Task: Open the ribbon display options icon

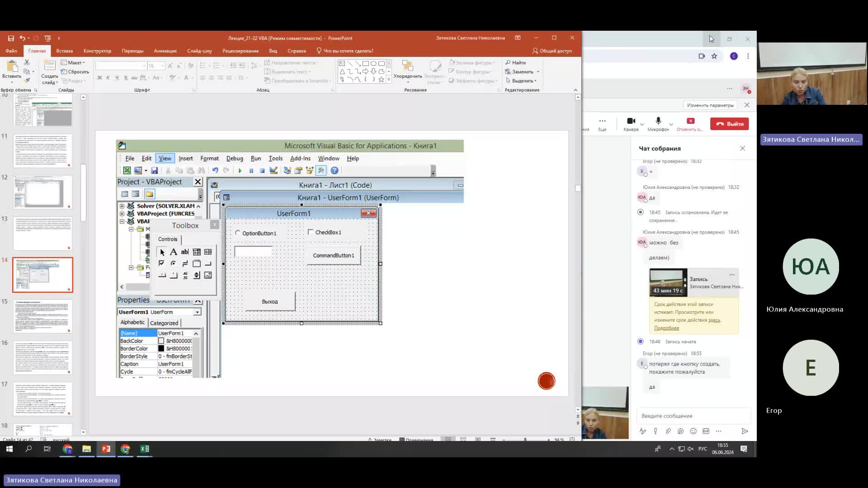Action: (x=518, y=38)
